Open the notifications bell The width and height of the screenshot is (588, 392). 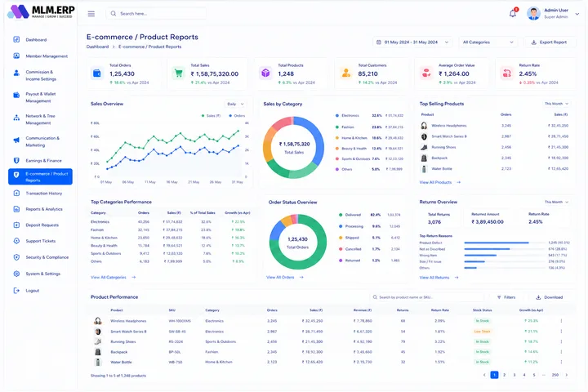click(513, 14)
